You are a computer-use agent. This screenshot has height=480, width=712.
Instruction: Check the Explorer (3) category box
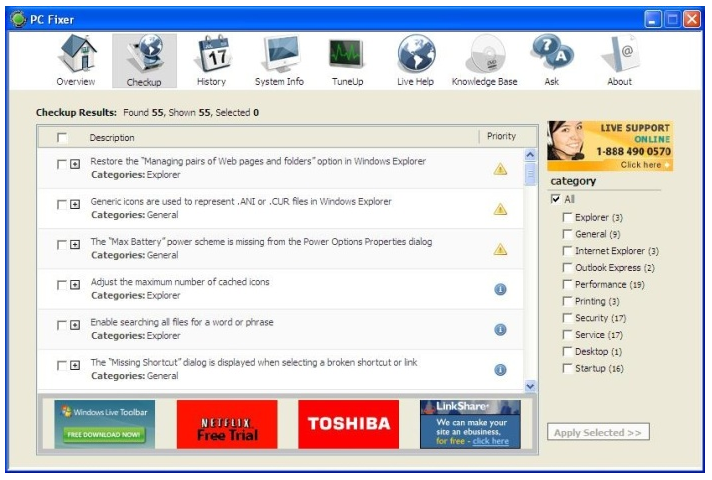pos(567,217)
